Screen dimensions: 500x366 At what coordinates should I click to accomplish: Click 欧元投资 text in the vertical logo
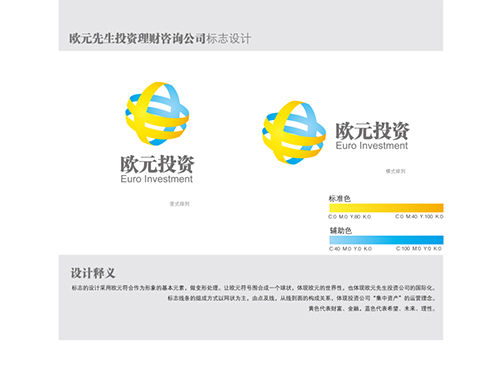(x=157, y=164)
